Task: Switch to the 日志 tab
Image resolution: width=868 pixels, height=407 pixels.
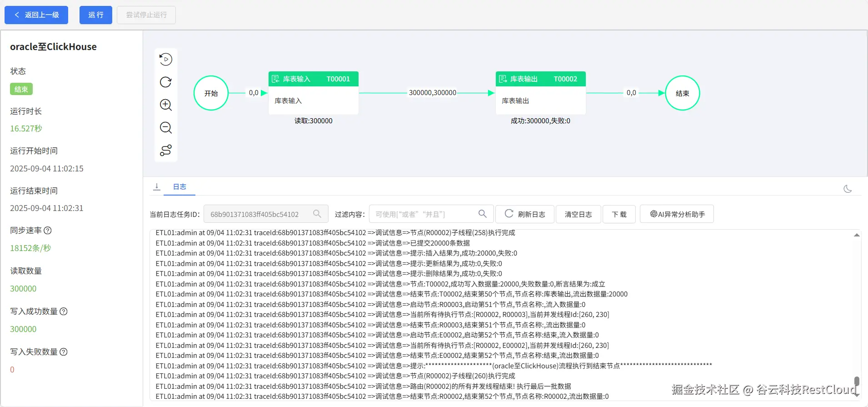Action: point(180,187)
